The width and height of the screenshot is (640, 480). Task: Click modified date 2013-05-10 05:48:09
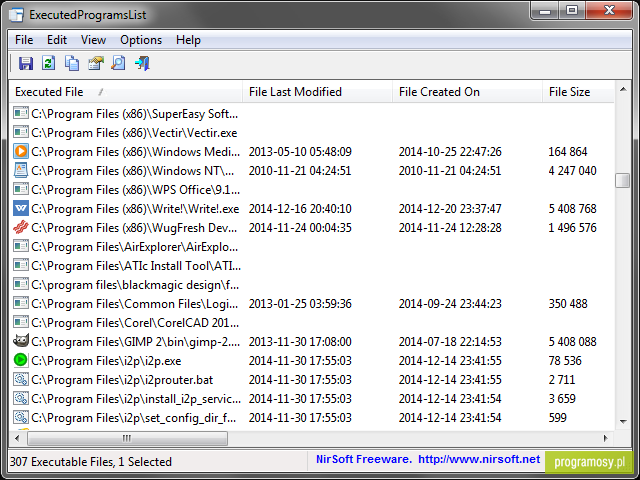click(x=300, y=152)
